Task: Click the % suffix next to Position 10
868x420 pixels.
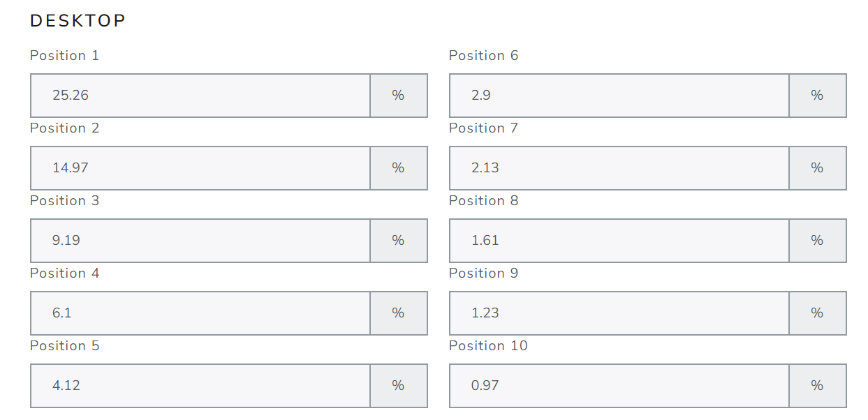Action: tap(818, 386)
